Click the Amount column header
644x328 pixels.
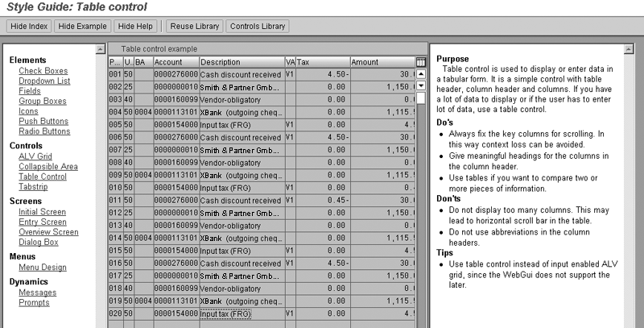tap(382, 62)
